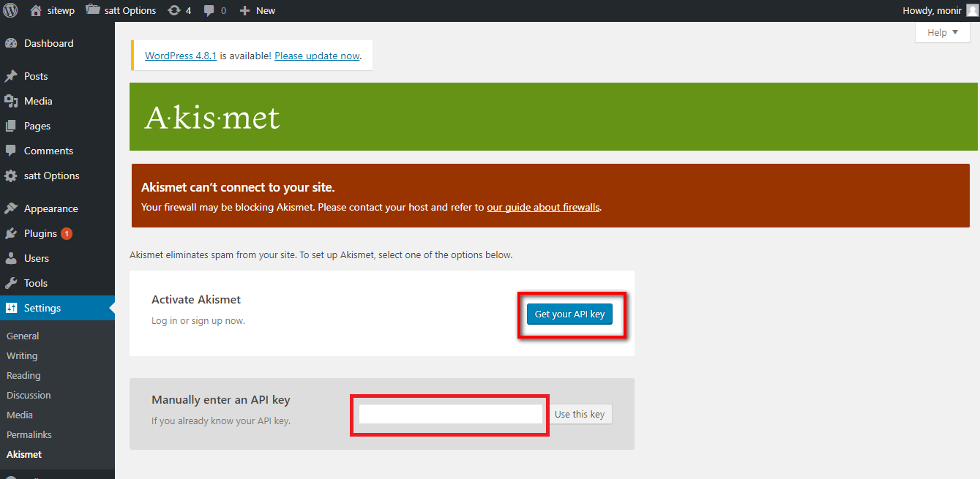The height and width of the screenshot is (479, 980).
Task: Open the Posts menu item
Action: [57, 76]
